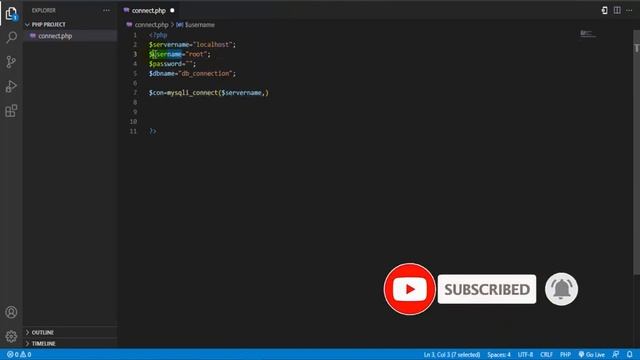The width and height of the screenshot is (640, 360).
Task: Click line number 7 in gutter
Action: click(x=135, y=93)
